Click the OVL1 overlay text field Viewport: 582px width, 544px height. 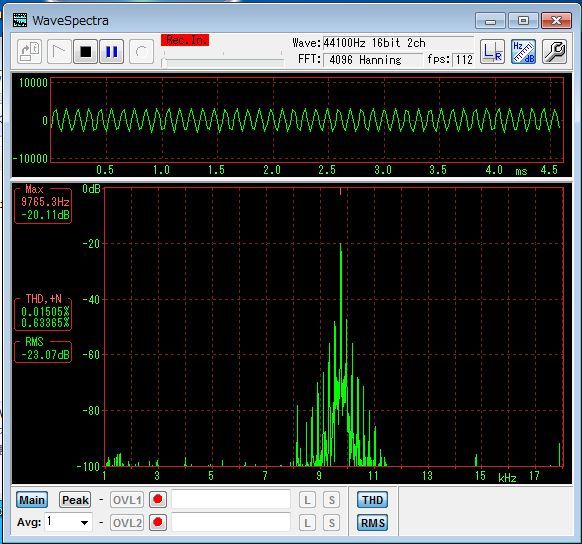click(231, 499)
